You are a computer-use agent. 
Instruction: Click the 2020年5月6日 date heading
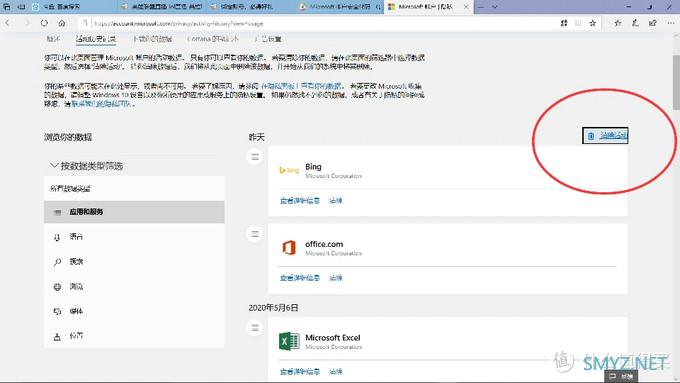(273, 308)
